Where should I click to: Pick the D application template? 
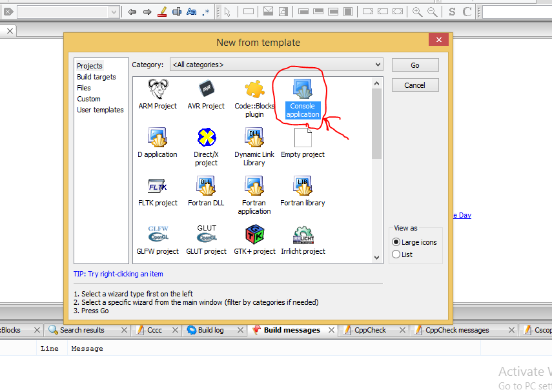(158, 143)
